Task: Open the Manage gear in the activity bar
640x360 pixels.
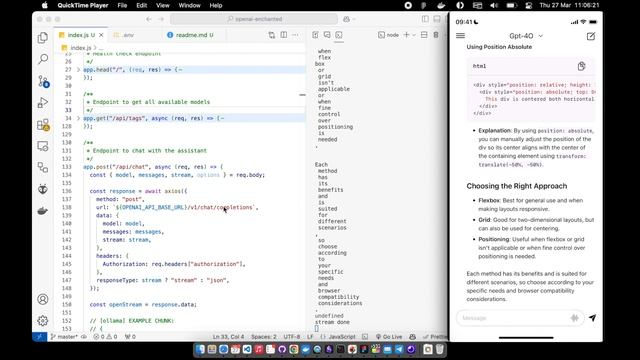Action: [x=43, y=321]
